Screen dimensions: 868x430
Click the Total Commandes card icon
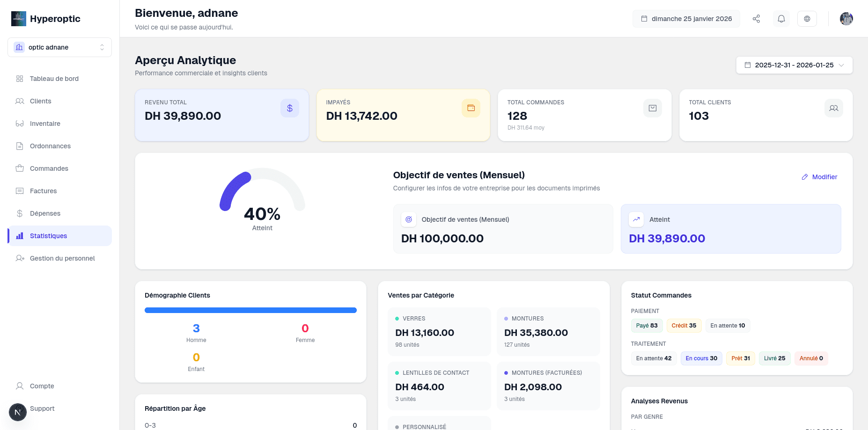[652, 108]
